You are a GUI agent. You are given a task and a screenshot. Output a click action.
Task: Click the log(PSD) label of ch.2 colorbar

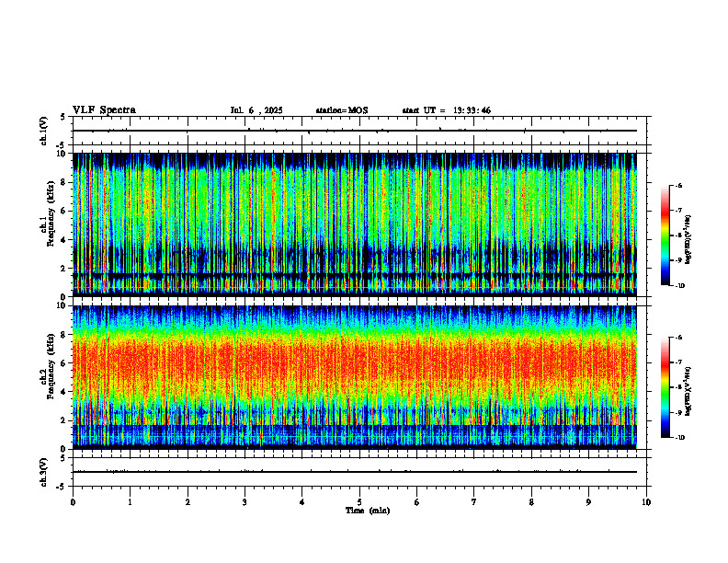688,391
